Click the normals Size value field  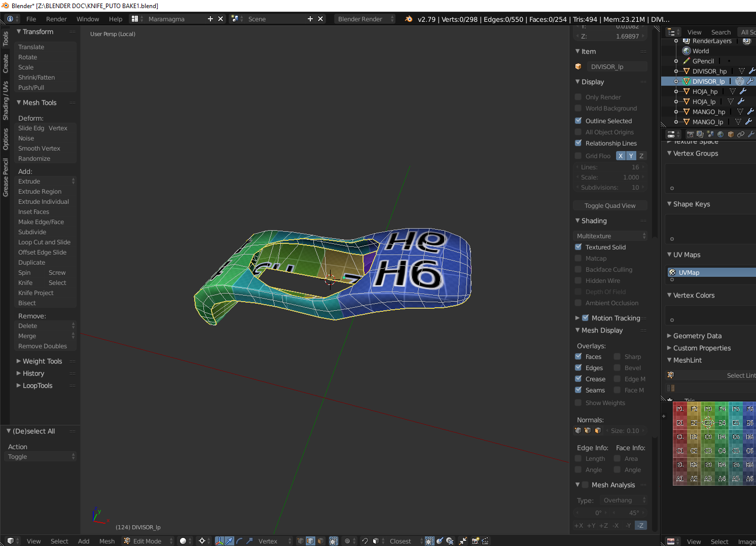tap(625, 430)
